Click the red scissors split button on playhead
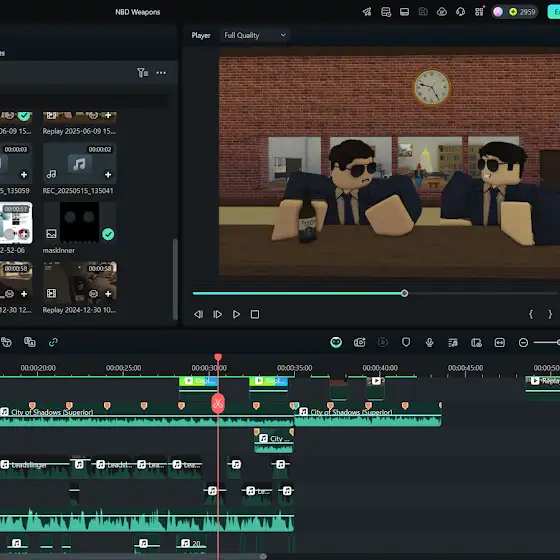 (218, 404)
